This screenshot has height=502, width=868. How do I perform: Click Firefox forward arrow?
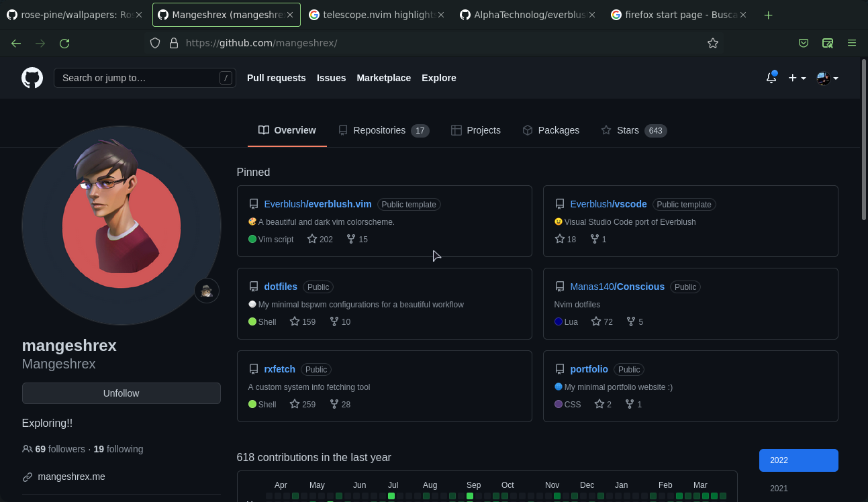[x=40, y=43]
